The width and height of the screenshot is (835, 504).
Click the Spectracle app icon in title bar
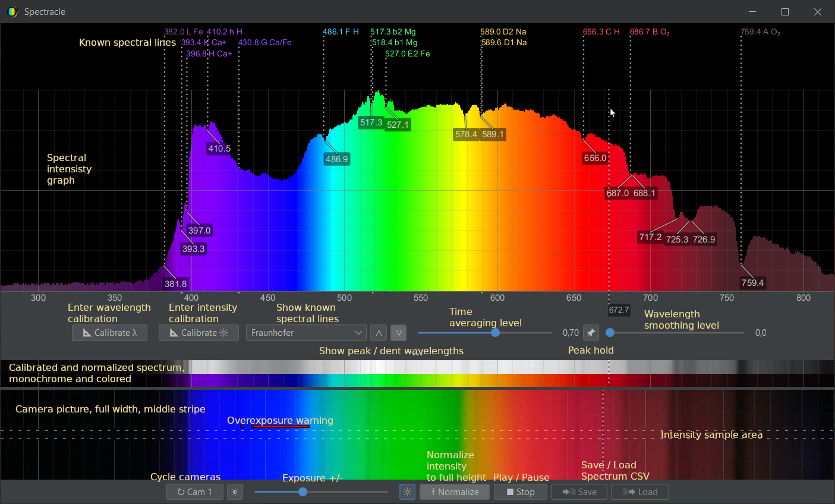[x=12, y=12]
